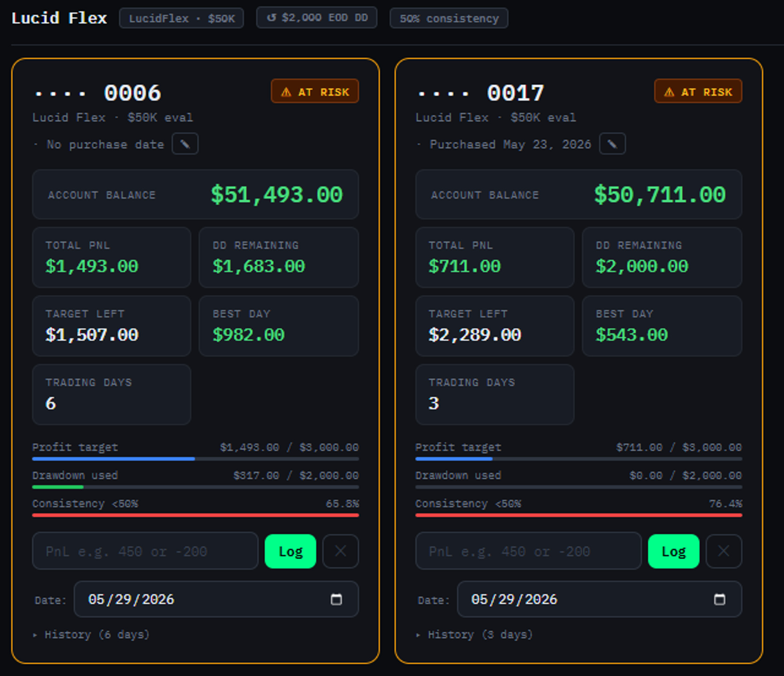Click Consistency bar showing 76.4%
The image size is (784, 676).
578,515
